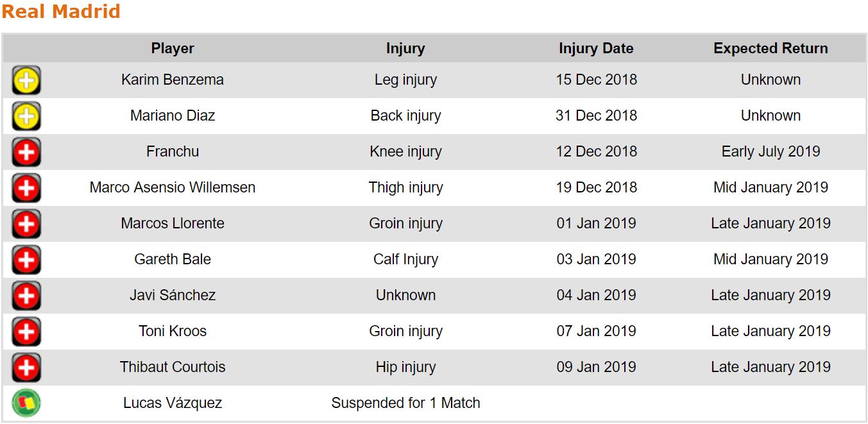Open the Real Madrid team heading
Viewport: 868px width, 424px height.
(x=61, y=12)
